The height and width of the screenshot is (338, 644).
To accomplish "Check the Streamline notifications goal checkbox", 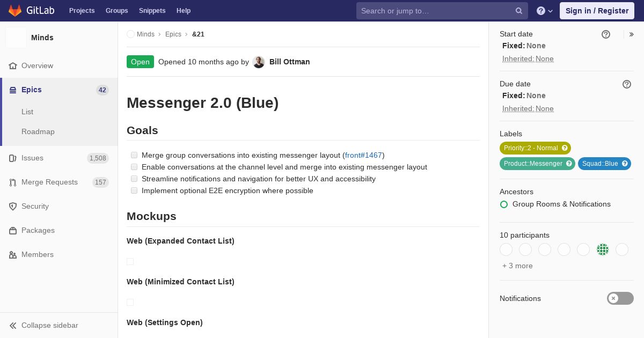I will pos(134,179).
